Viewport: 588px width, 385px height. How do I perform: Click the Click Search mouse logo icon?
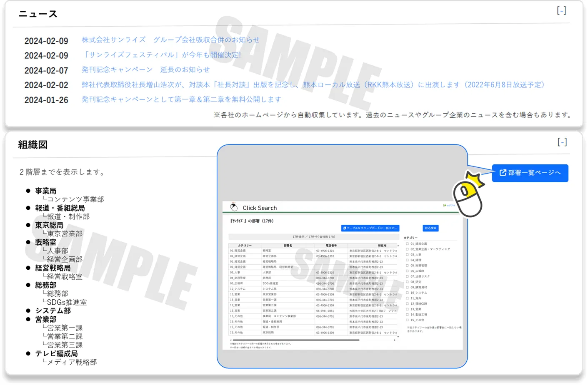[234, 207]
